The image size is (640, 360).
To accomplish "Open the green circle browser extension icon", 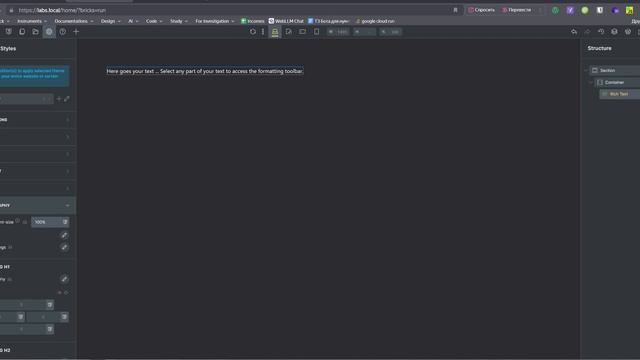I will pyautogui.click(x=585, y=10).
